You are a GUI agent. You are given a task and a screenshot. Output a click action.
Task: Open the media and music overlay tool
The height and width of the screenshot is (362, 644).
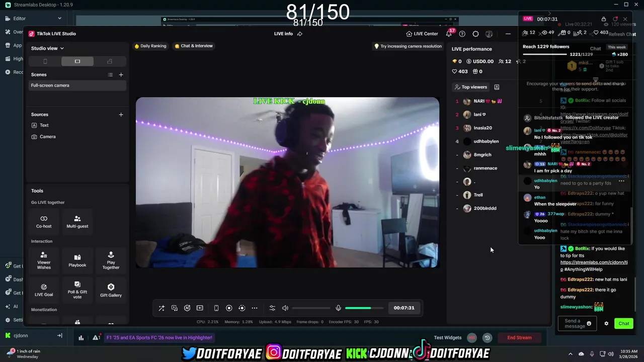tap(174, 308)
